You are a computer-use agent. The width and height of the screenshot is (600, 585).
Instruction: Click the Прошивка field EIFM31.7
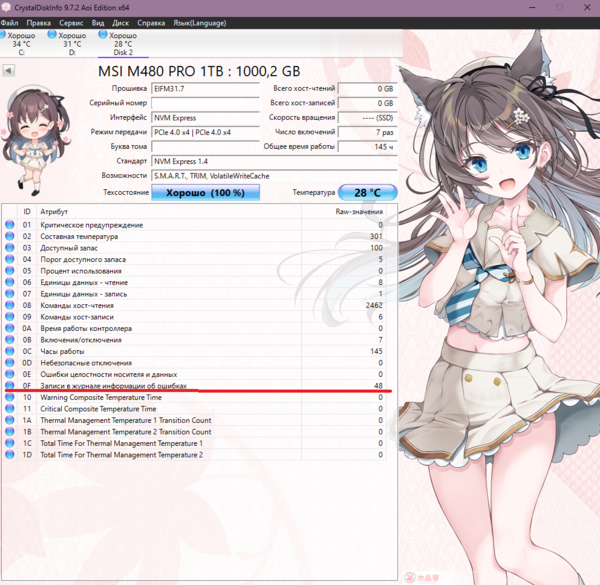pyautogui.click(x=205, y=89)
